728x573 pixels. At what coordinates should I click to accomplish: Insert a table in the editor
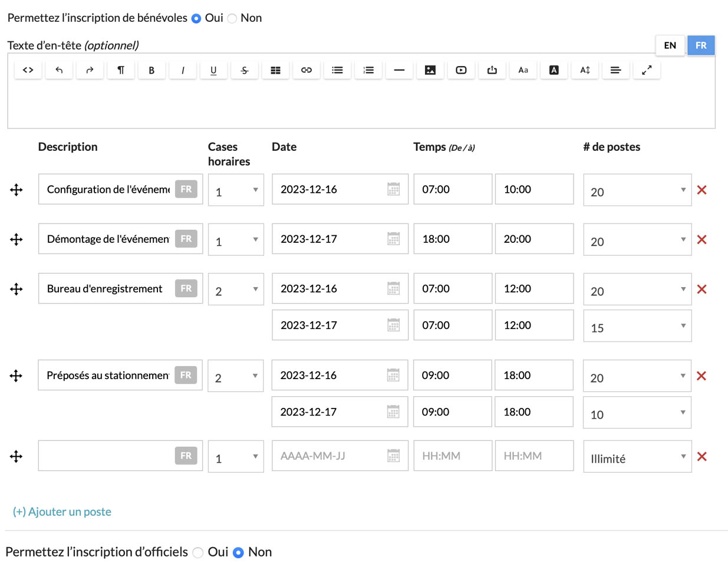click(275, 70)
